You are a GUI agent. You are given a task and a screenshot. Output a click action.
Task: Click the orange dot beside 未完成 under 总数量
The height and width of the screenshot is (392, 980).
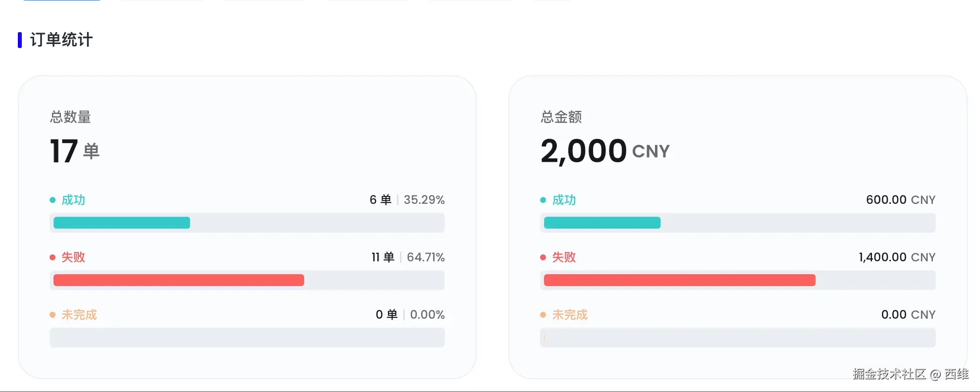tap(53, 315)
